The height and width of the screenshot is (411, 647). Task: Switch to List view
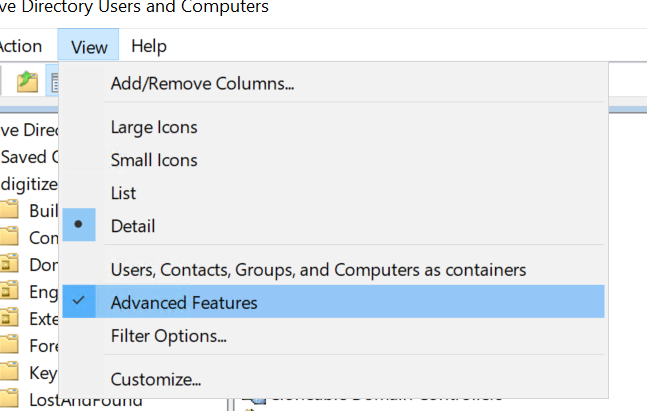click(x=123, y=193)
